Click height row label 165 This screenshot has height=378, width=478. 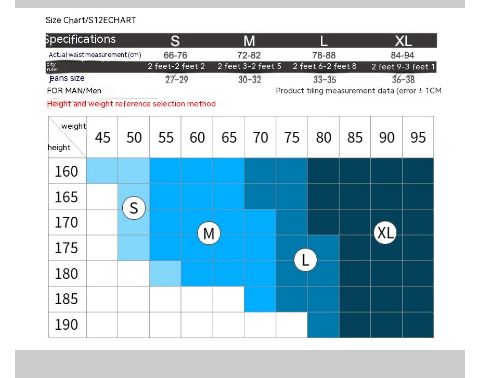[x=67, y=197]
